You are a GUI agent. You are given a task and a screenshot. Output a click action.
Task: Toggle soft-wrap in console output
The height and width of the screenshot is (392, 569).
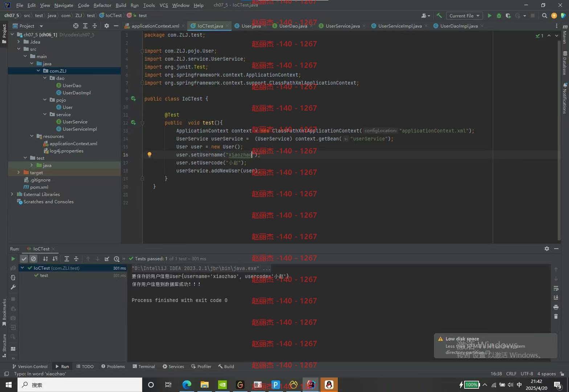point(556,288)
